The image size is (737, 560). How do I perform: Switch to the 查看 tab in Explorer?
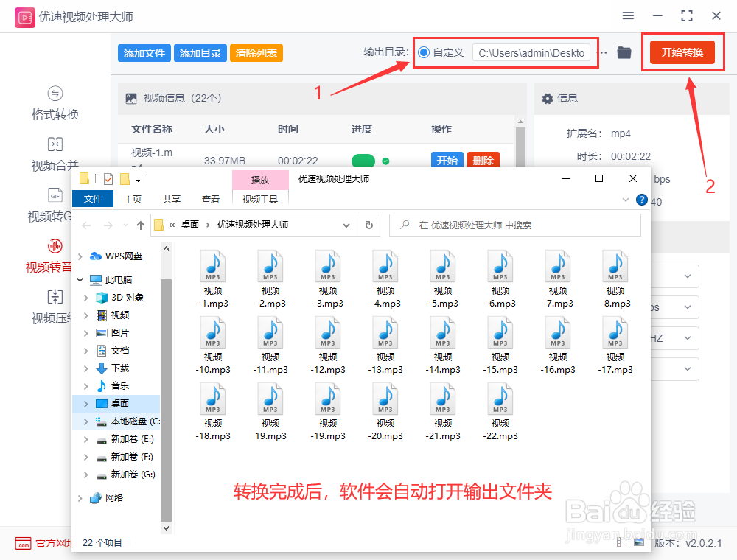[211, 199]
